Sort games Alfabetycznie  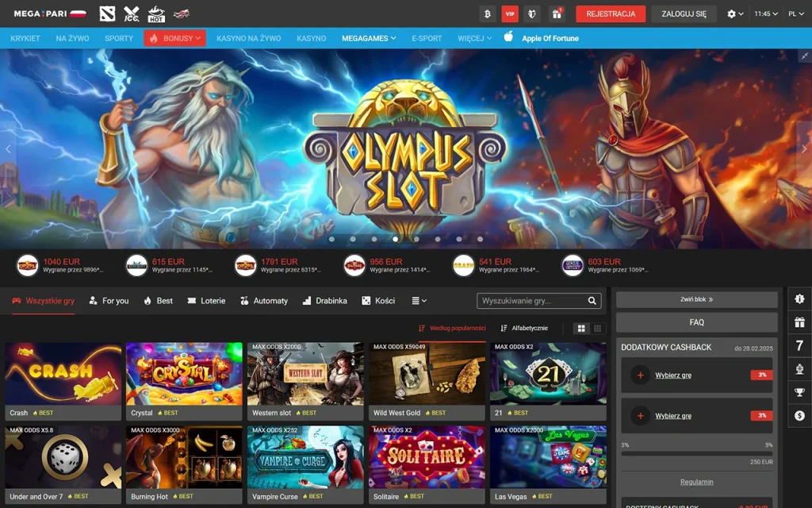(524, 328)
